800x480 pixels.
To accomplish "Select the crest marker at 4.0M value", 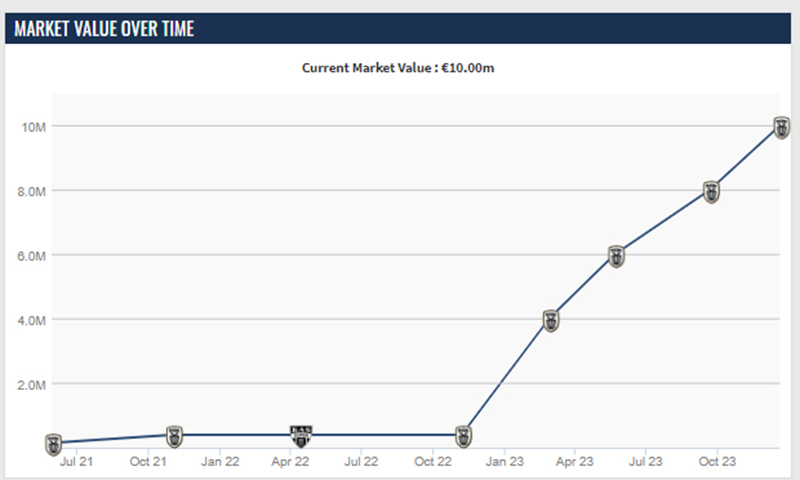I will pyautogui.click(x=550, y=321).
